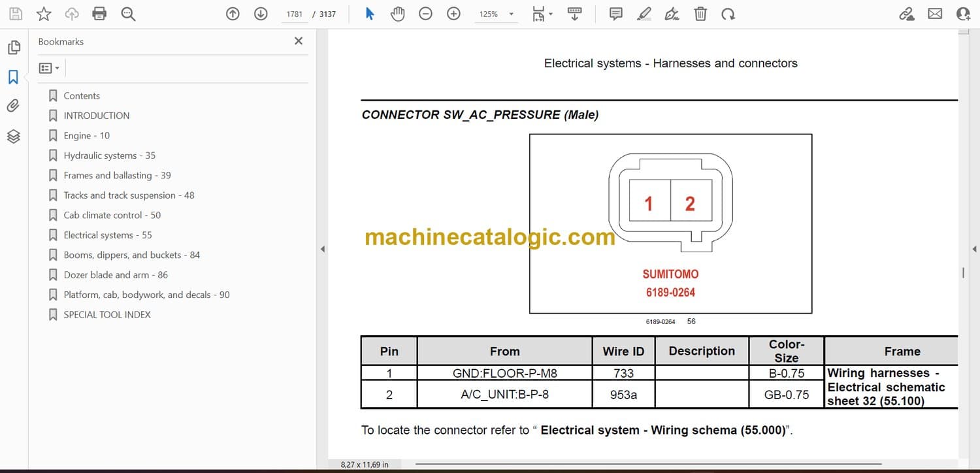980x473 pixels.
Task: Open the find text magnifier tool
Action: click(x=128, y=14)
